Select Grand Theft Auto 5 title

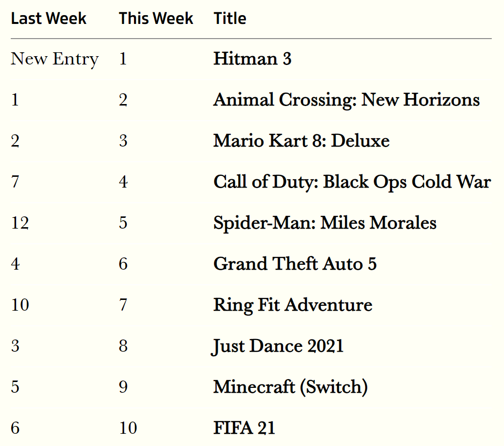295,264
